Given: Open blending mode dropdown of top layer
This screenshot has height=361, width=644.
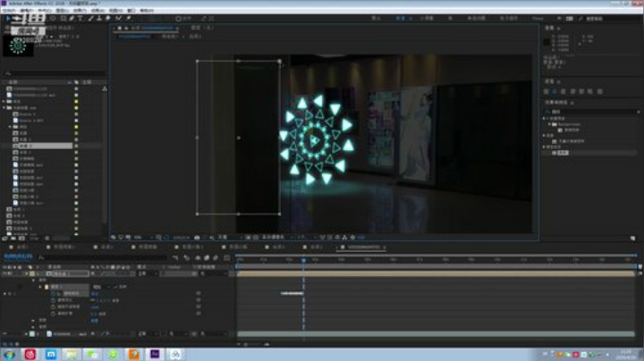Looking at the screenshot, I should click(x=147, y=273).
